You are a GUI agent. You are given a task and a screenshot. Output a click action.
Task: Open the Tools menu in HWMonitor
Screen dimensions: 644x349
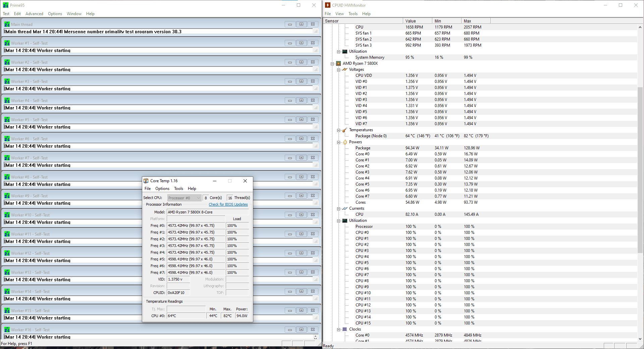pyautogui.click(x=353, y=14)
